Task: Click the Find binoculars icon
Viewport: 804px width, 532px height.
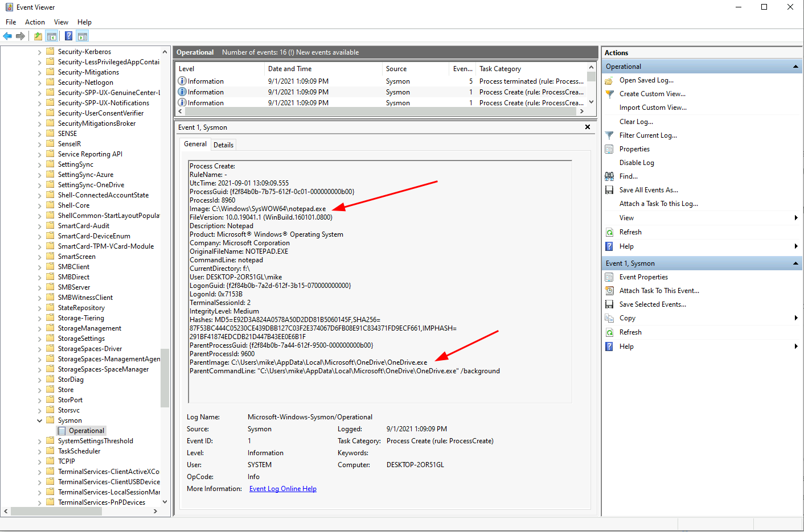Action: click(609, 176)
